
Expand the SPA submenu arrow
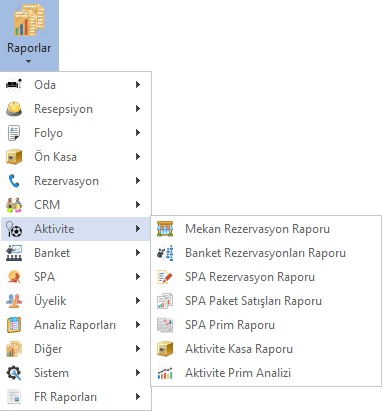pyautogui.click(x=138, y=277)
